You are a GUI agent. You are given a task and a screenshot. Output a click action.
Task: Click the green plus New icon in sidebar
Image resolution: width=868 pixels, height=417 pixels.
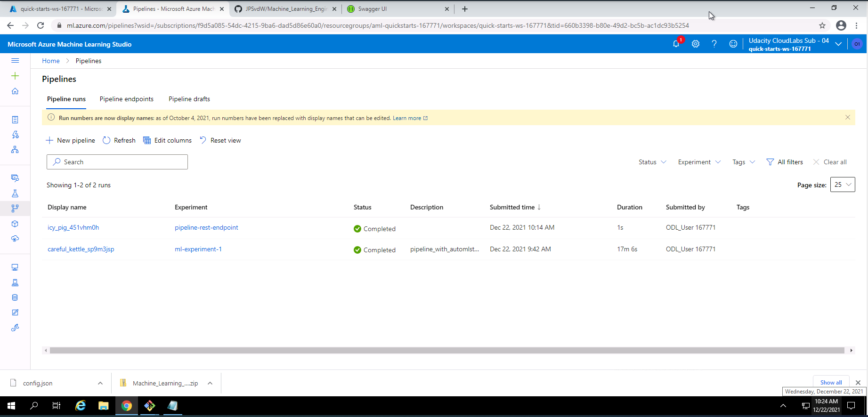15,76
